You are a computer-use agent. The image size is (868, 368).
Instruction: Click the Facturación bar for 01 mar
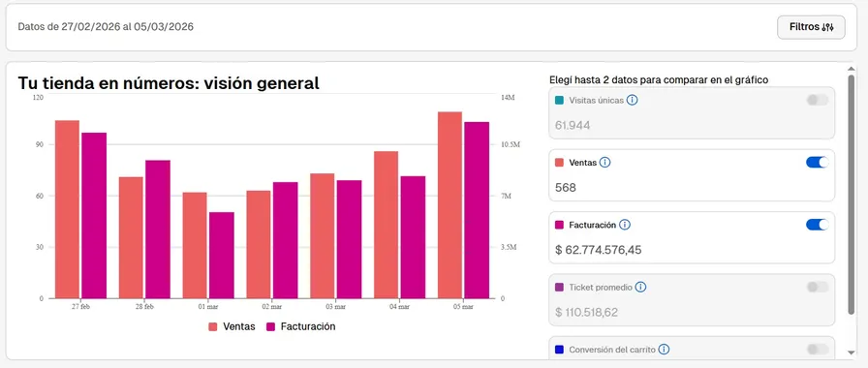click(x=222, y=255)
